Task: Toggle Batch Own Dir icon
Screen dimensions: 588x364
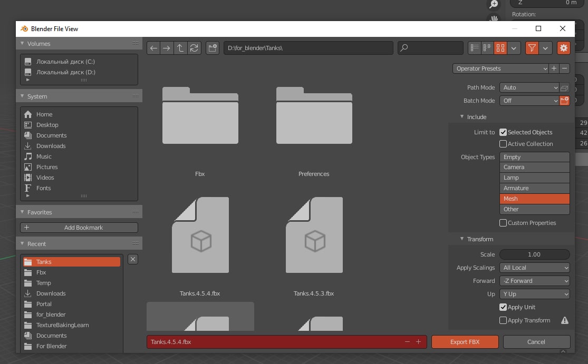Action: point(564,101)
